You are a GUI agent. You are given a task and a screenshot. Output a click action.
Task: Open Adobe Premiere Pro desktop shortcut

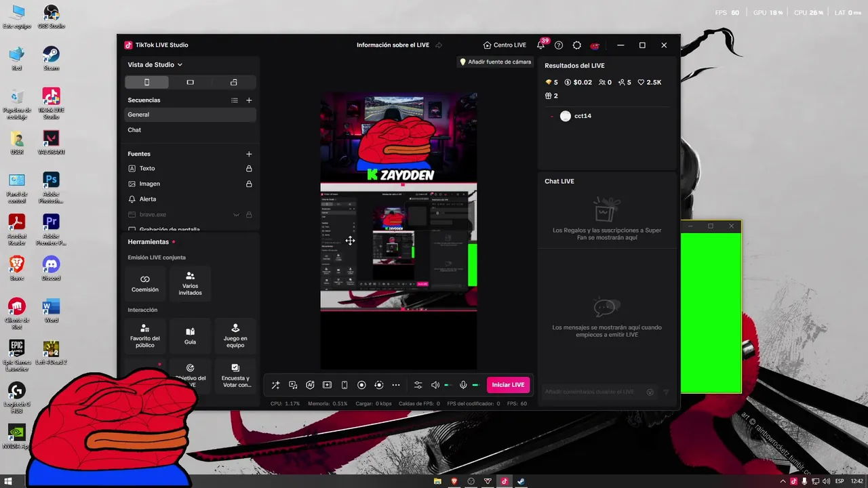(x=51, y=230)
